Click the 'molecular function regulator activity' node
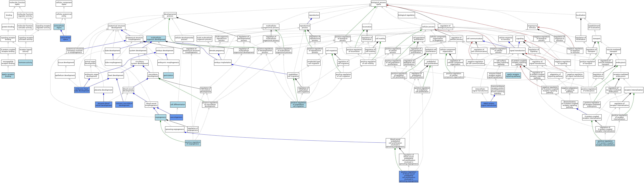This screenshot has width=644, height=183. click(25, 15)
